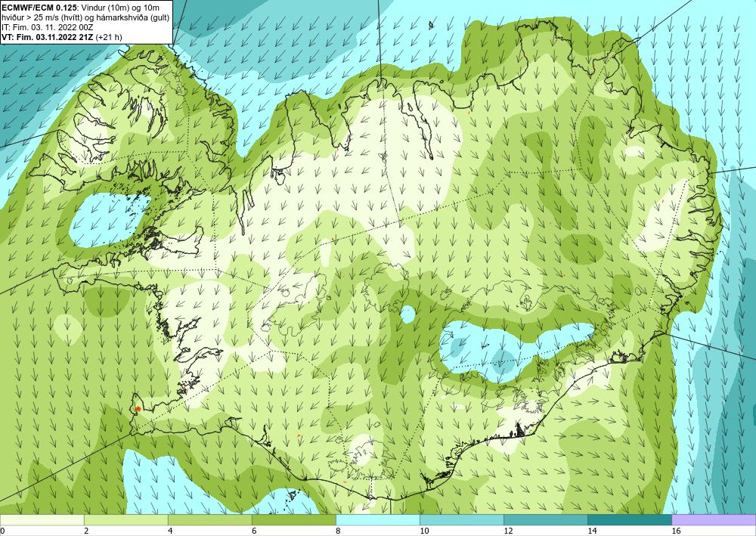Viewport: 756px width, 536px height.
Task: Click the legend scale label "14"
Action: [x=592, y=531]
